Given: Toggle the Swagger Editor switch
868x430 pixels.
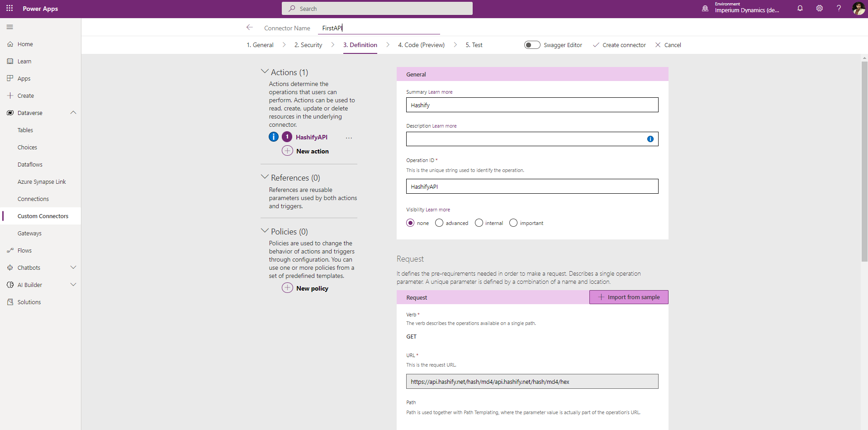Looking at the screenshot, I should click(532, 45).
